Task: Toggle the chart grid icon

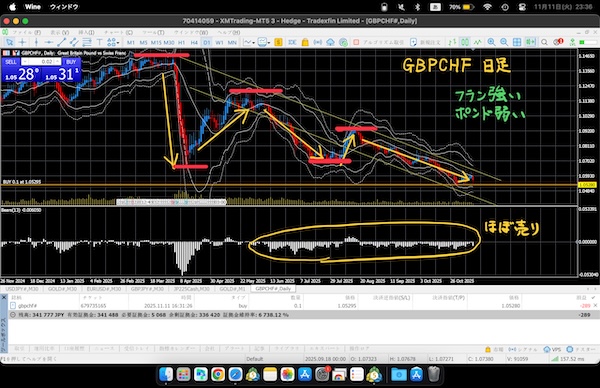Action: (x=517, y=42)
